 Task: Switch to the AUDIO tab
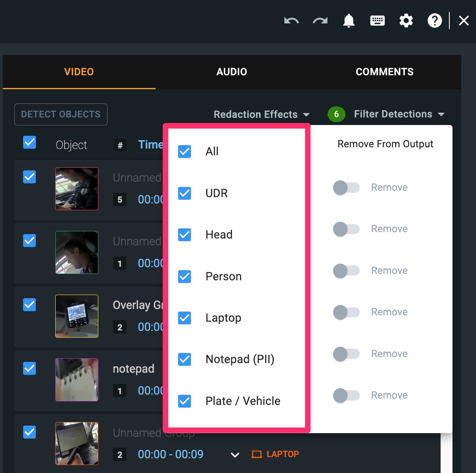point(232,72)
